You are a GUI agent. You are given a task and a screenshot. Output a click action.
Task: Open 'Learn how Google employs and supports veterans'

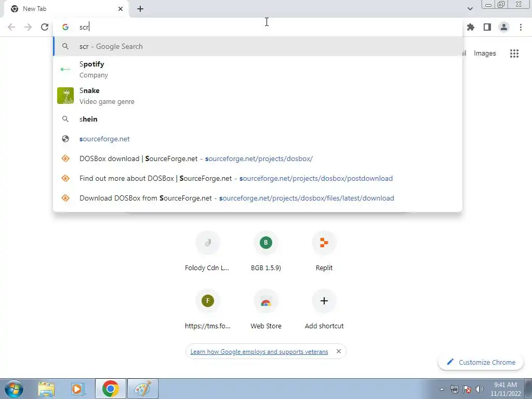click(x=259, y=352)
